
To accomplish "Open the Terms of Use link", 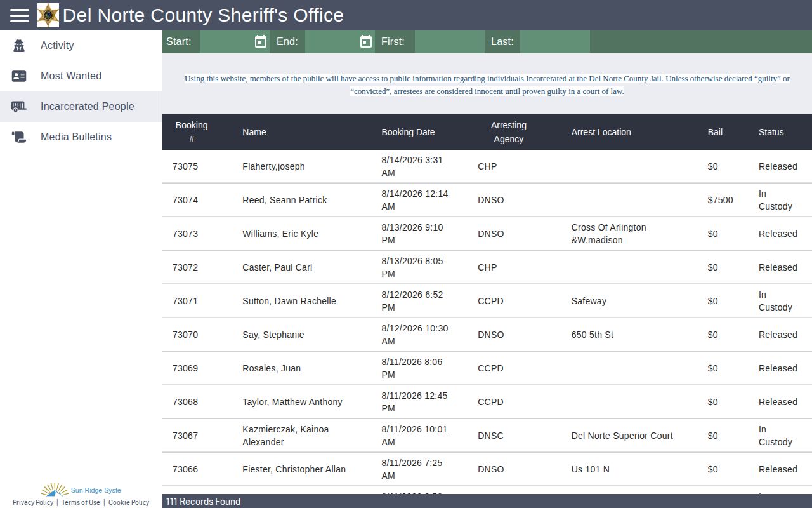I will 81,502.
